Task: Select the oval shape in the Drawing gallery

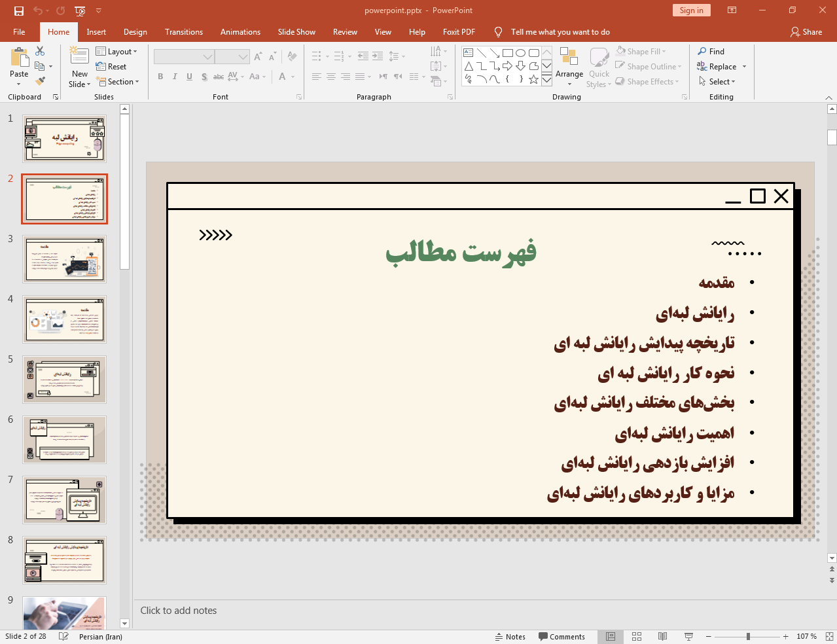Action: click(x=520, y=52)
